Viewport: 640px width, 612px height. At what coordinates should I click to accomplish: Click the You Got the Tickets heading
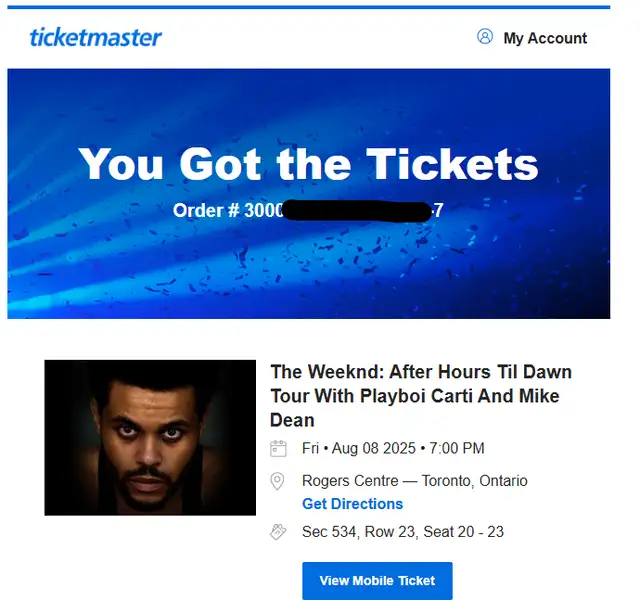[308, 164]
